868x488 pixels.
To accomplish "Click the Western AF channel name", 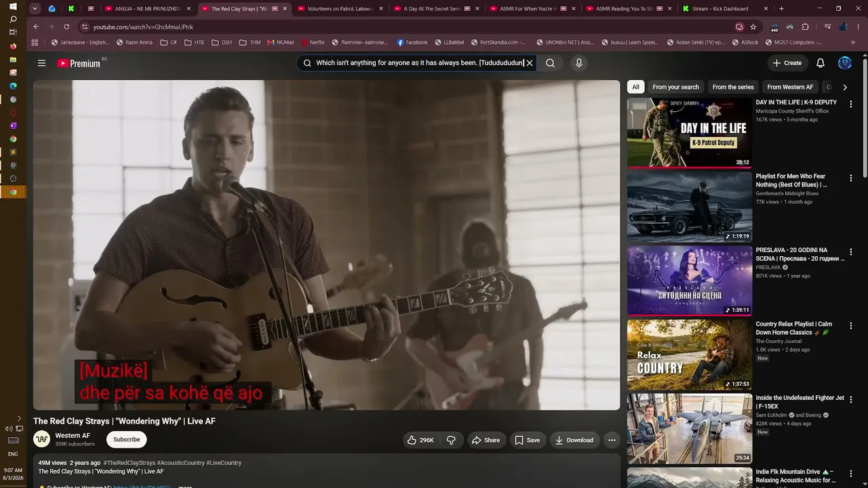I will [73, 436].
